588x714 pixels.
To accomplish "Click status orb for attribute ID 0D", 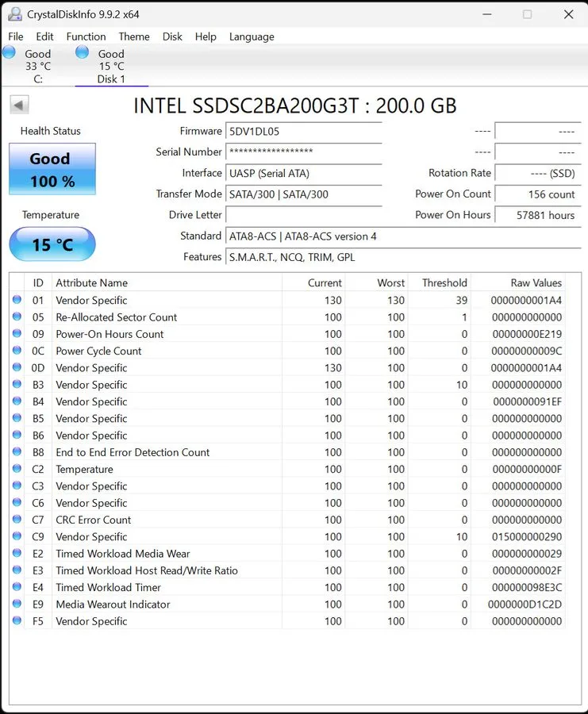I will (17, 367).
